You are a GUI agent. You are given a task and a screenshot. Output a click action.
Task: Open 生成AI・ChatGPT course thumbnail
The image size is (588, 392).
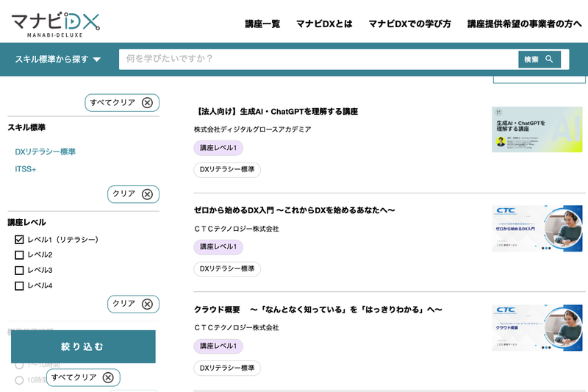click(537, 129)
